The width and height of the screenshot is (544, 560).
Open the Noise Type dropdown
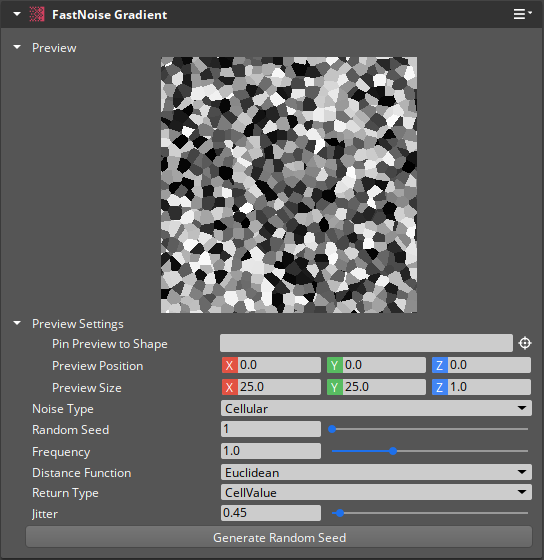click(x=376, y=408)
